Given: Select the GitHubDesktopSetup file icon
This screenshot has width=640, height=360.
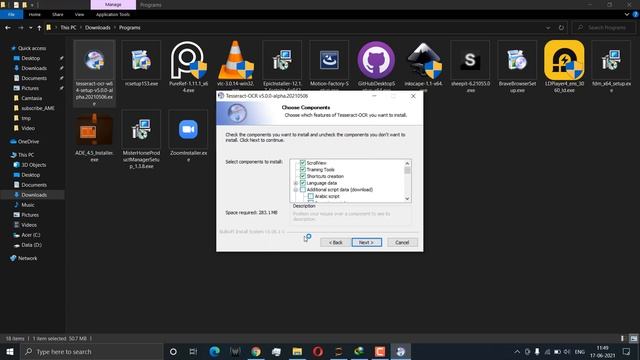Looking at the screenshot, I should click(x=376, y=60).
